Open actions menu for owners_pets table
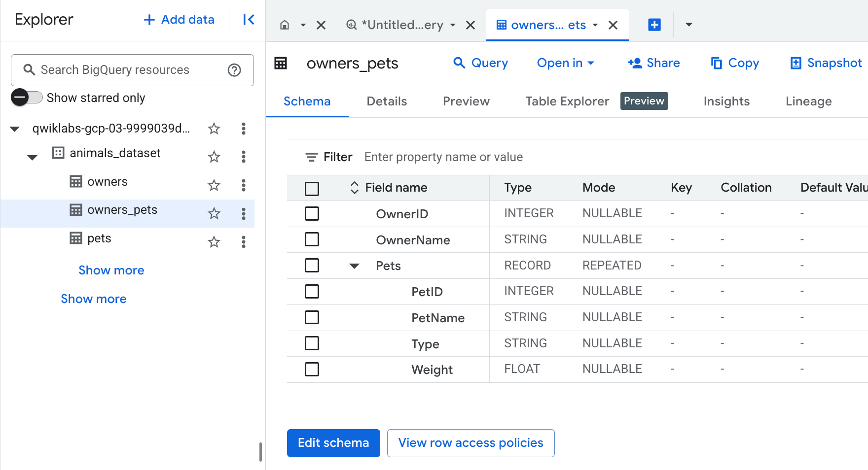868x470 pixels. [243, 213]
